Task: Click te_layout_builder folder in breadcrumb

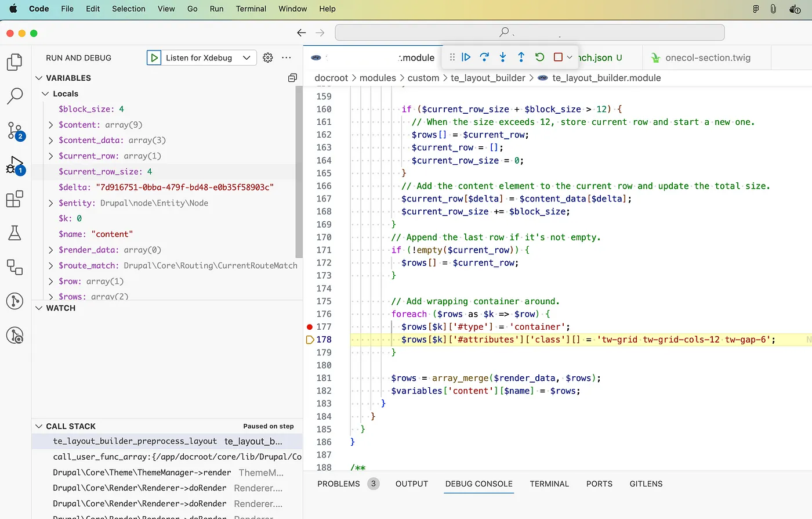Action: click(488, 78)
